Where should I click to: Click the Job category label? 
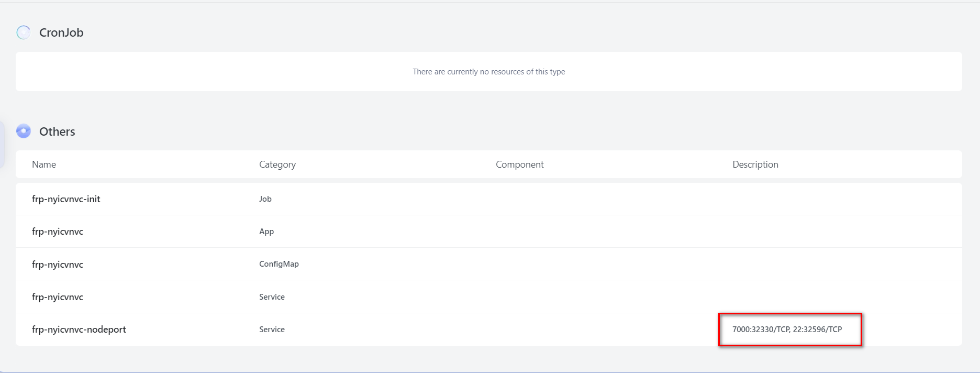click(265, 199)
